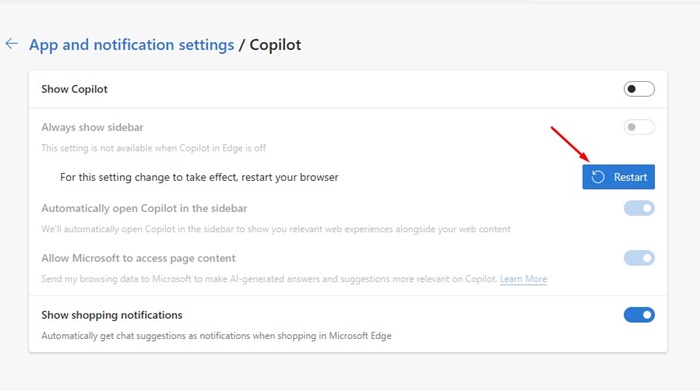Viewport: 700px width, 391px height.
Task: Click the Restart button
Action: tap(618, 177)
